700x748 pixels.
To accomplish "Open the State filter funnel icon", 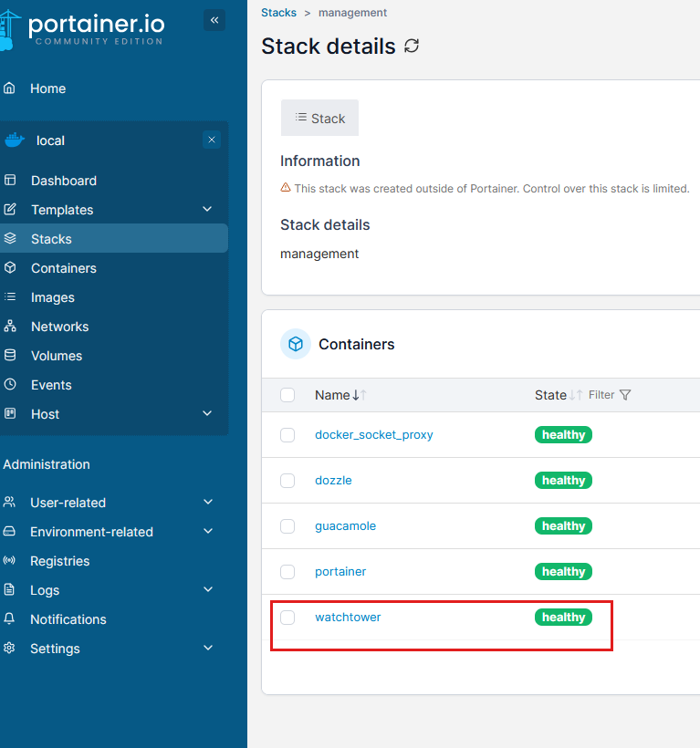I will coord(625,395).
